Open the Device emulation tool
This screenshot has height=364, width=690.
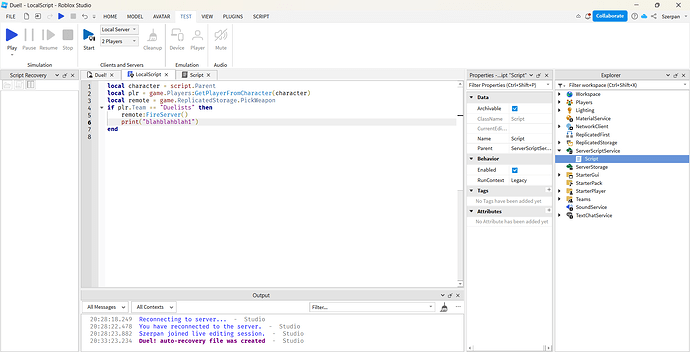point(177,39)
